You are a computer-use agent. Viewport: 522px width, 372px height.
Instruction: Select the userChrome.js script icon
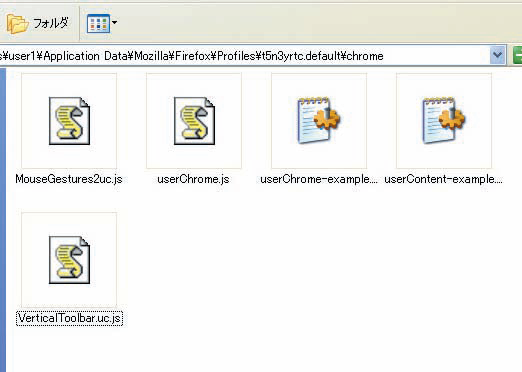click(194, 121)
